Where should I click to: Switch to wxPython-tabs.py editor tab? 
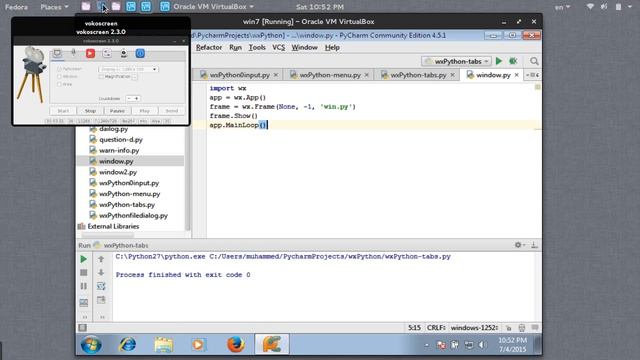pos(418,75)
